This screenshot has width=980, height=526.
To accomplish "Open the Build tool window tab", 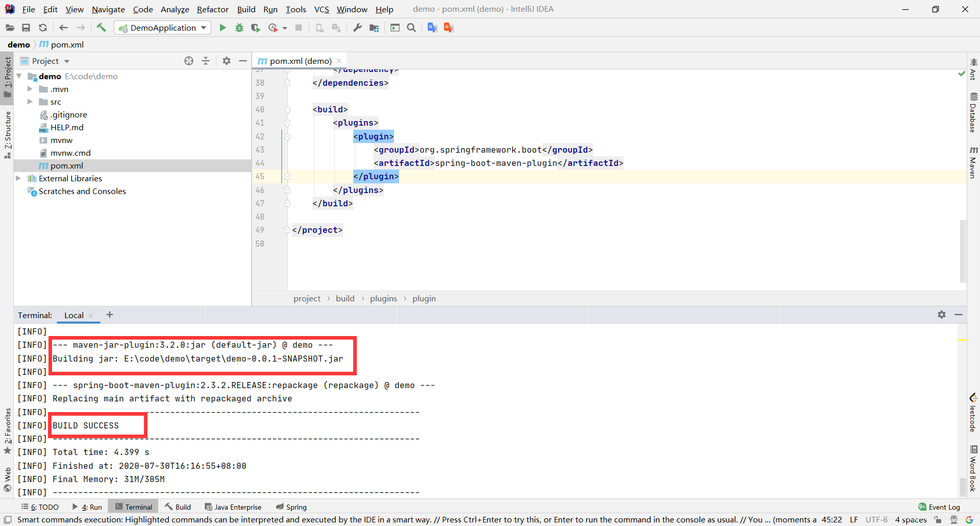I will 178,507.
